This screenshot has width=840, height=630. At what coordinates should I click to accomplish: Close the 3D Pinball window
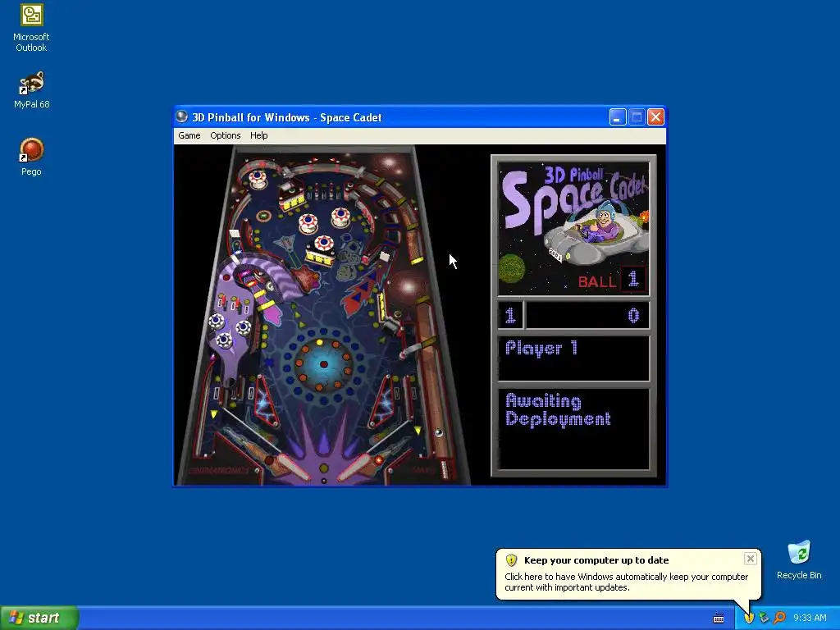pyautogui.click(x=655, y=116)
